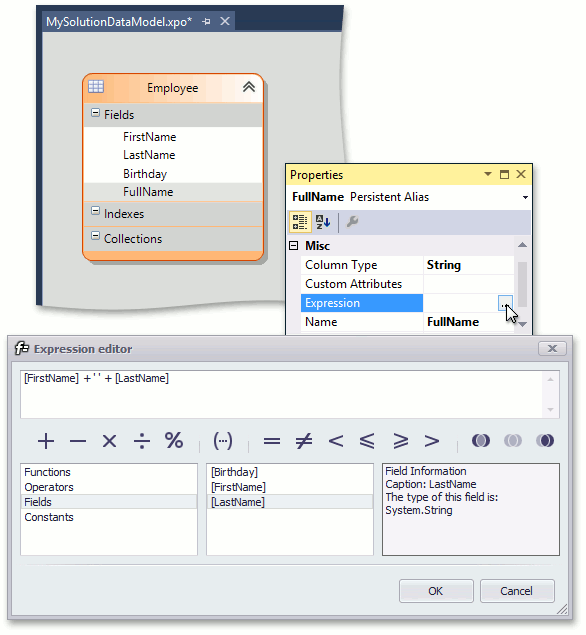Screen dimensions: 586x635
Task: Click the last logical operator icon
Action: 545,440
